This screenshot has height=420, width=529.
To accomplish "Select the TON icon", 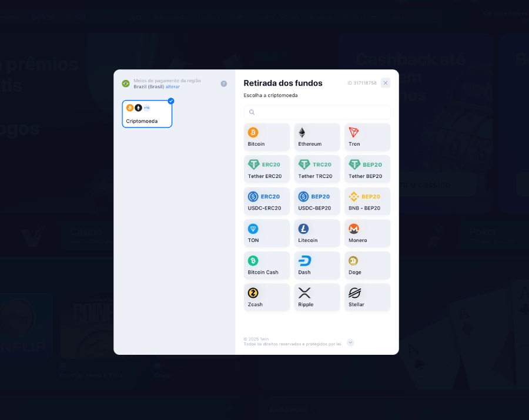I will coord(253,229).
